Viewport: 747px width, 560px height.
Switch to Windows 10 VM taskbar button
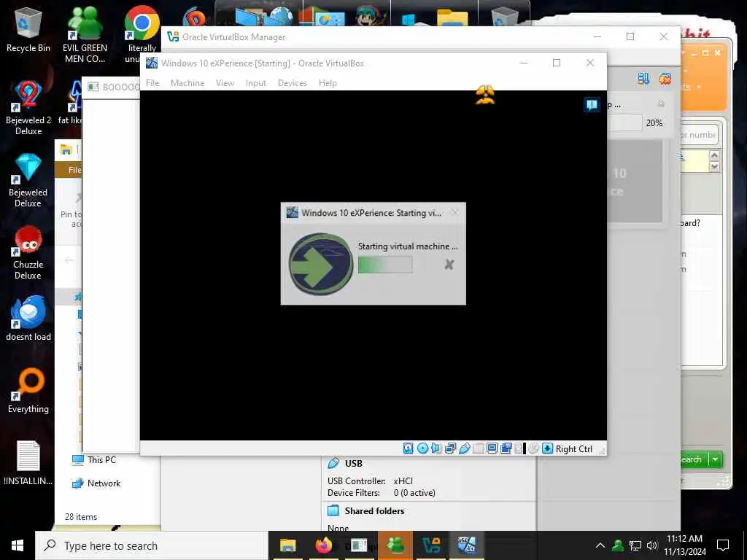[467, 545]
